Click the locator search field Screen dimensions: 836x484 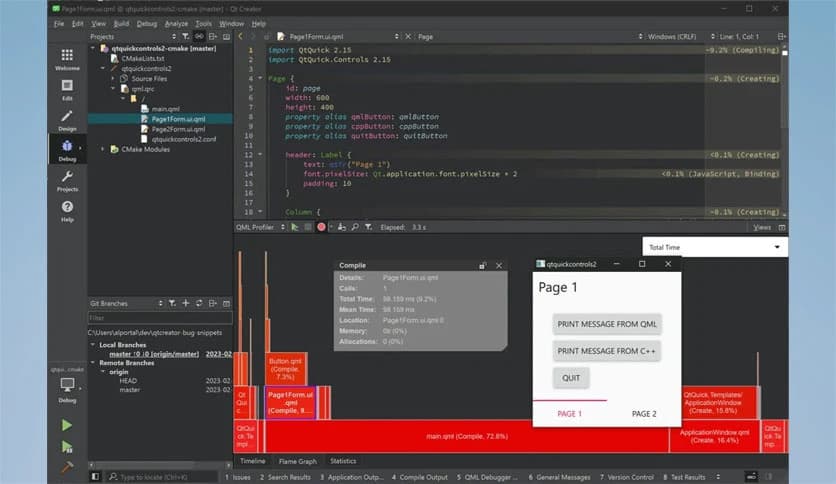[x=163, y=477]
